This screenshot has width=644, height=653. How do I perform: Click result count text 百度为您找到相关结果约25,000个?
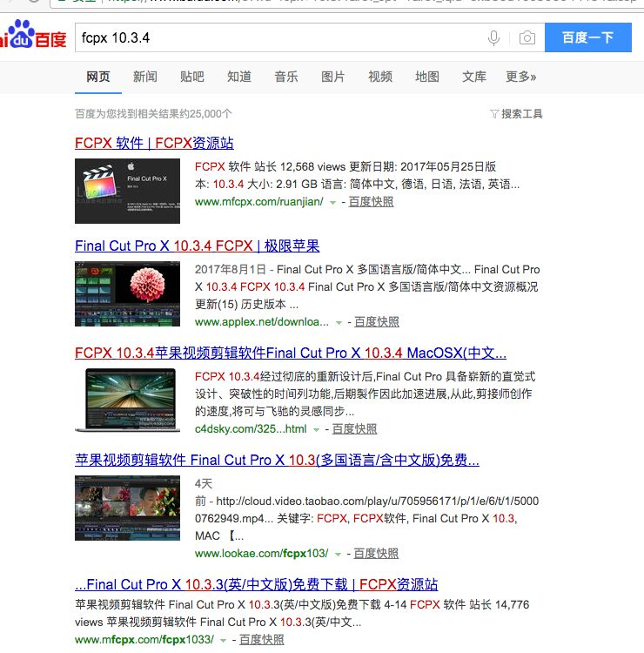click(x=153, y=114)
